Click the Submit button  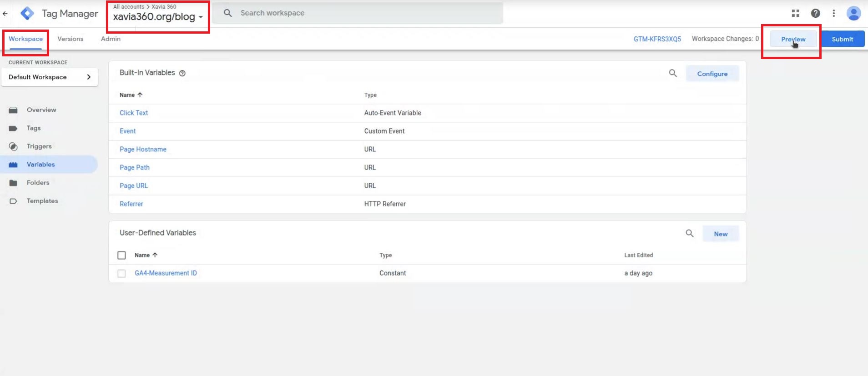click(843, 39)
